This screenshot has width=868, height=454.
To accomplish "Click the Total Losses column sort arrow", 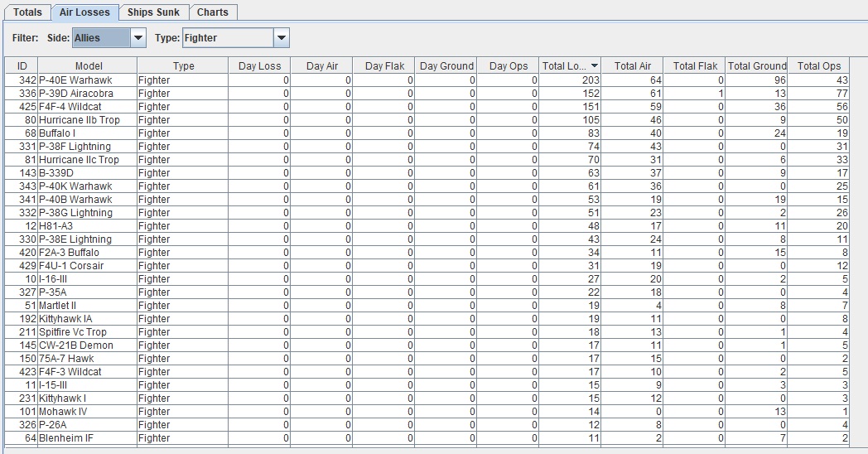I will tap(594, 66).
